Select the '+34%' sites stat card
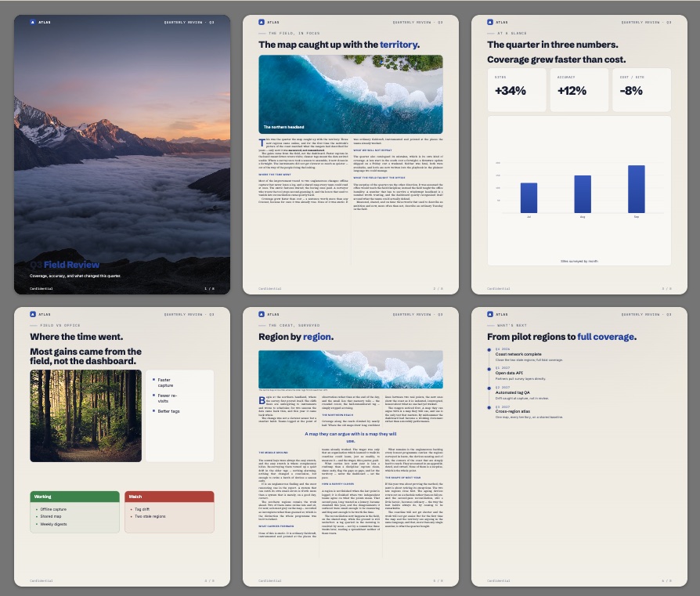 pyautogui.click(x=517, y=90)
